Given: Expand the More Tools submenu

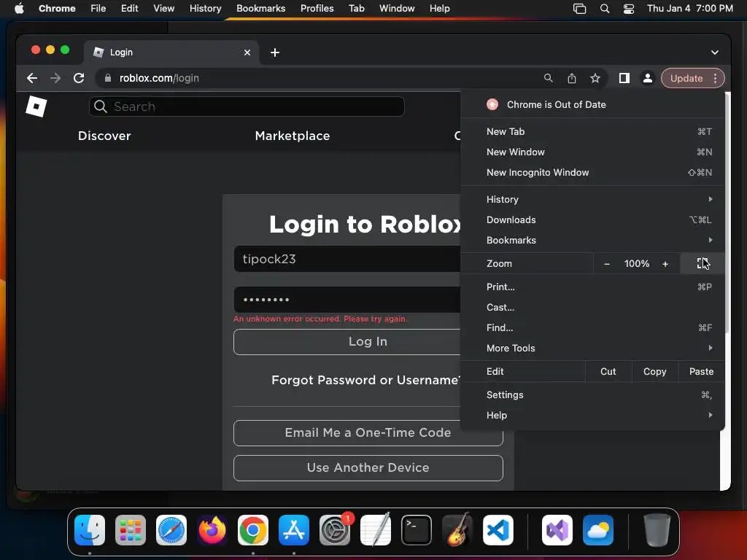Looking at the screenshot, I should [x=592, y=348].
